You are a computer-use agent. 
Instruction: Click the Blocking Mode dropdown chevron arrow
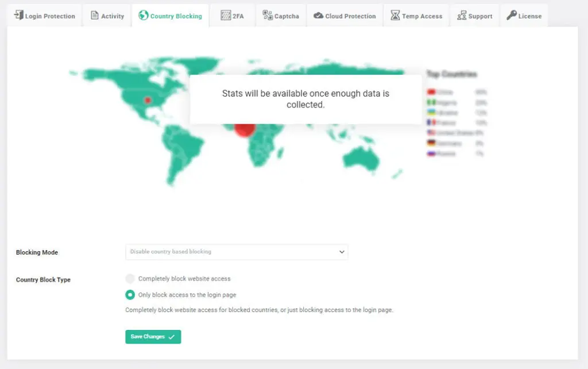[342, 252]
